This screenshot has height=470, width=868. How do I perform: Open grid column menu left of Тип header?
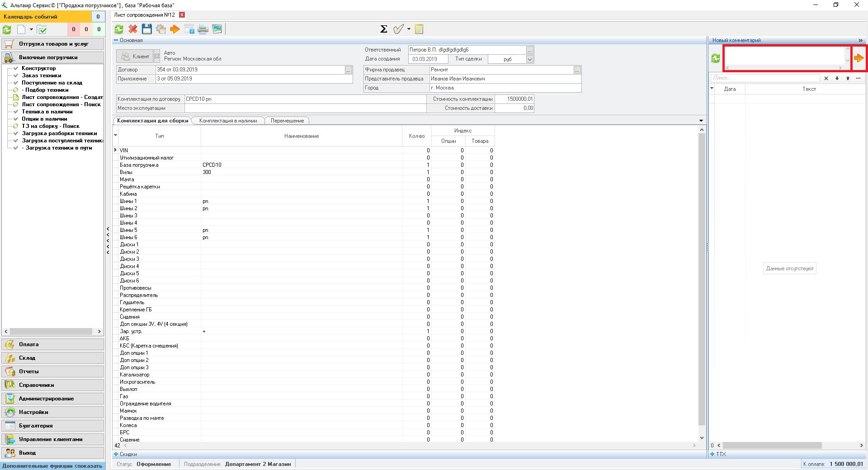coord(115,136)
